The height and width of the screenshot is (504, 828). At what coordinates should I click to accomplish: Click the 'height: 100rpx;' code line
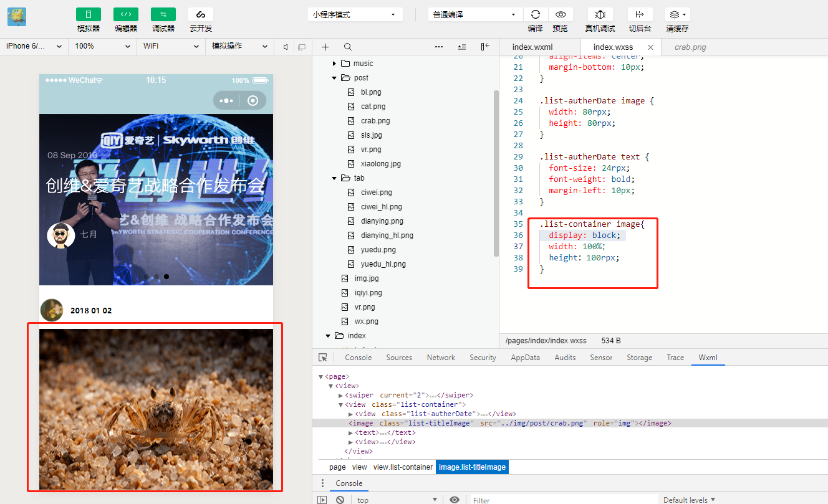584,258
